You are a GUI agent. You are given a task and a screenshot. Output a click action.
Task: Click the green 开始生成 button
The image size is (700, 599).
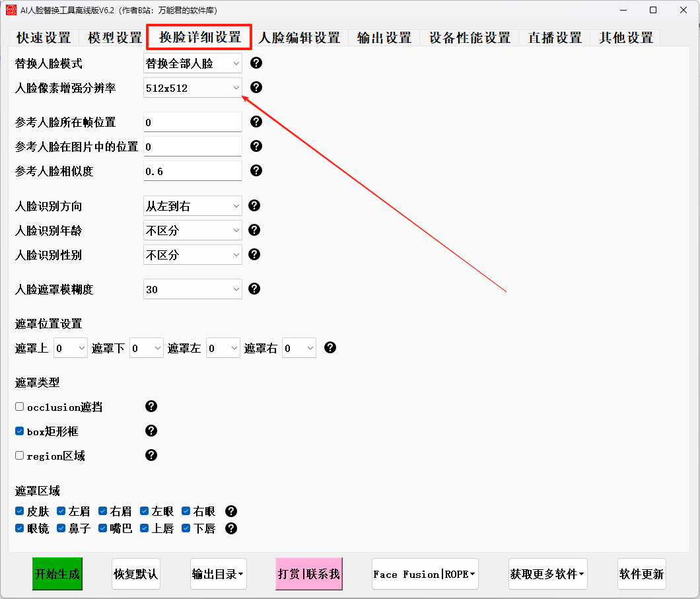click(x=57, y=574)
